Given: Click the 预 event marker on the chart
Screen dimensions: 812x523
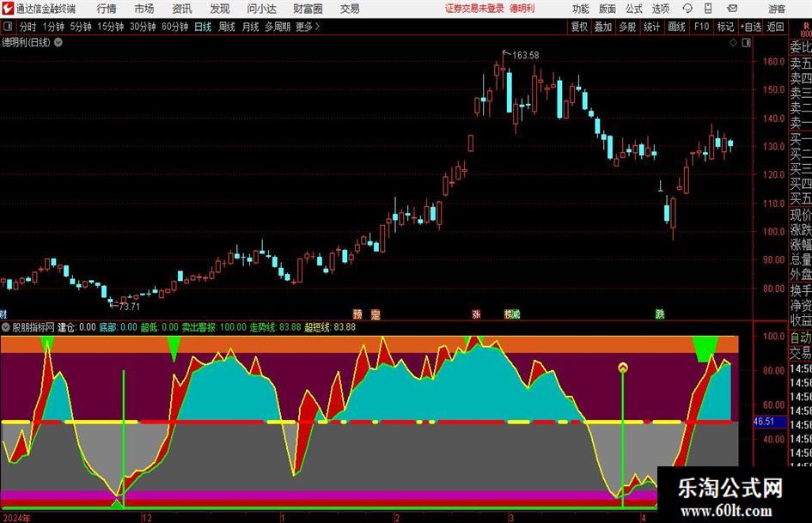Looking at the screenshot, I should (x=357, y=313).
